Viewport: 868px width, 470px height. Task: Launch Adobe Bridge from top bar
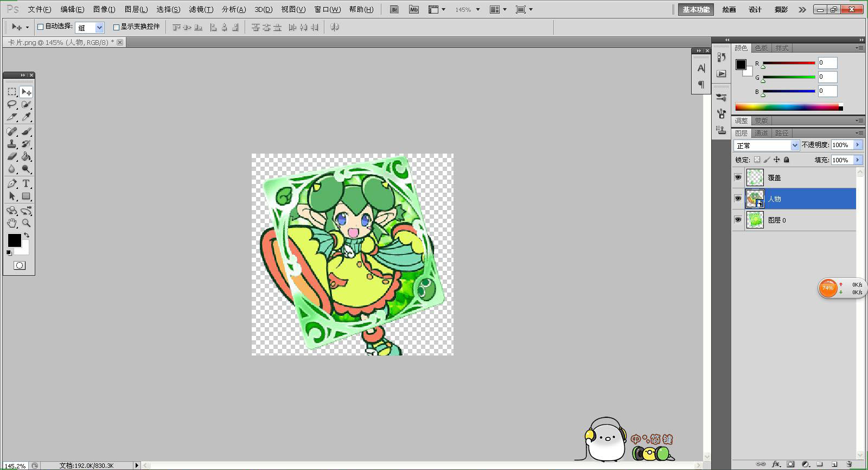click(x=394, y=9)
